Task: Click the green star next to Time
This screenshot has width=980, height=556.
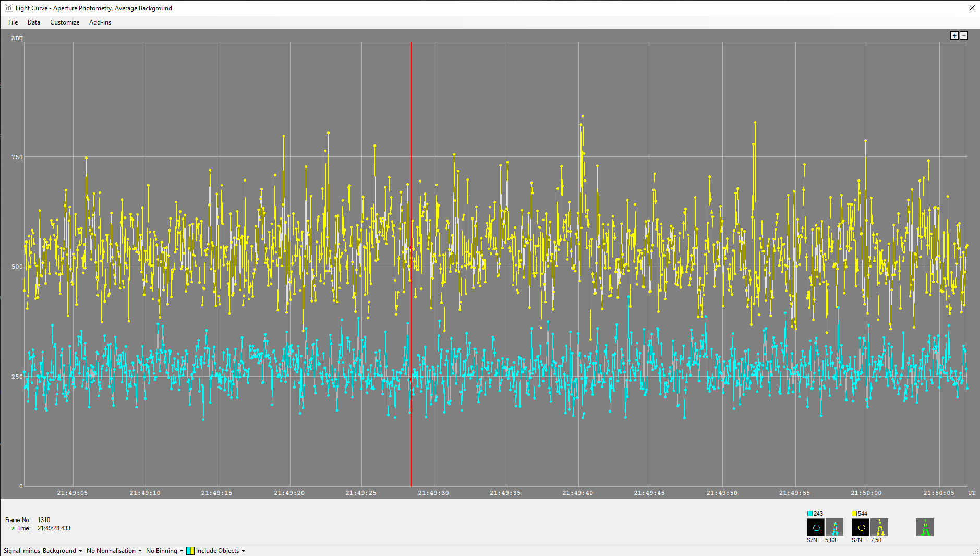Action: click(13, 528)
